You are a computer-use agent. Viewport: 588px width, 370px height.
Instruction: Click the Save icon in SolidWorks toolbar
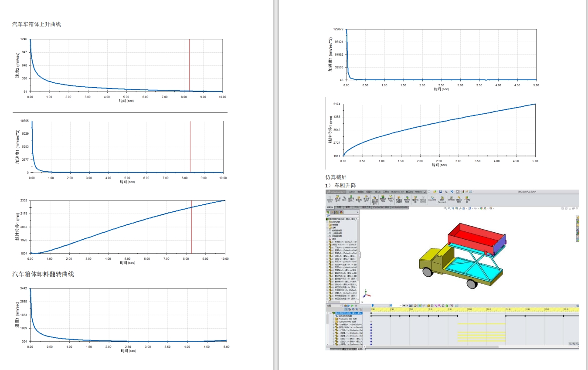click(441, 192)
